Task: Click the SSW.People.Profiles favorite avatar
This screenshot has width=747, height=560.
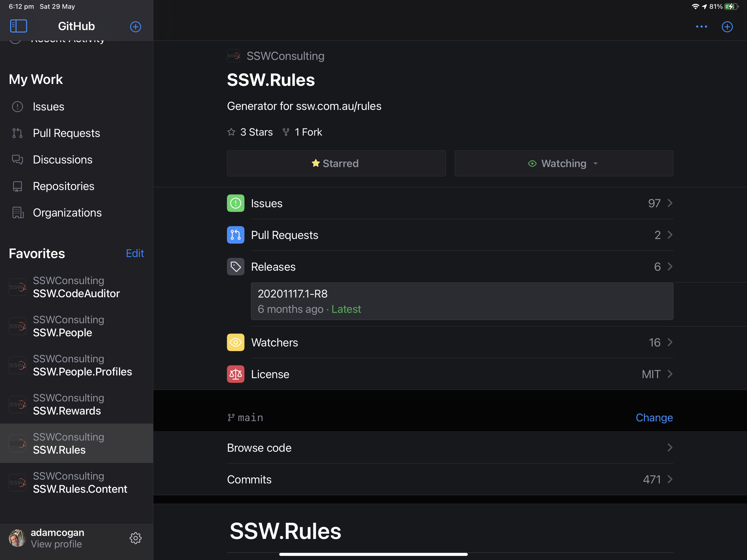Action: [17, 365]
